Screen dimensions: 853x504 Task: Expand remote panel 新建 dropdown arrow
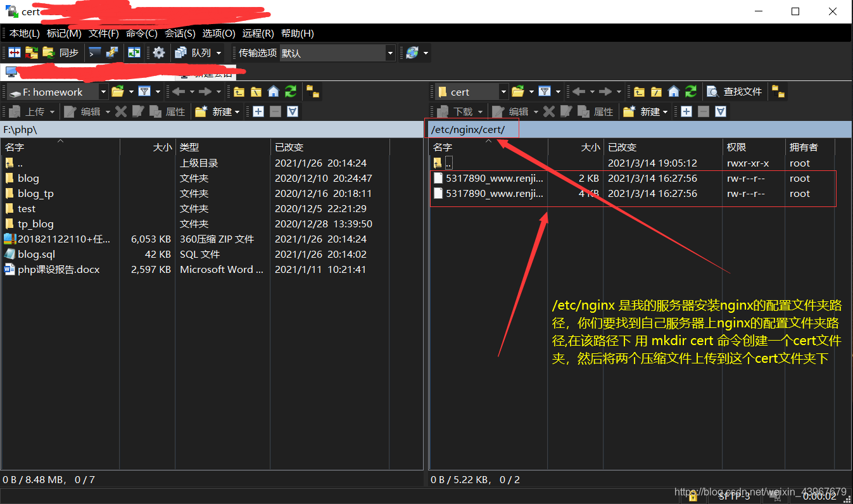click(x=665, y=112)
